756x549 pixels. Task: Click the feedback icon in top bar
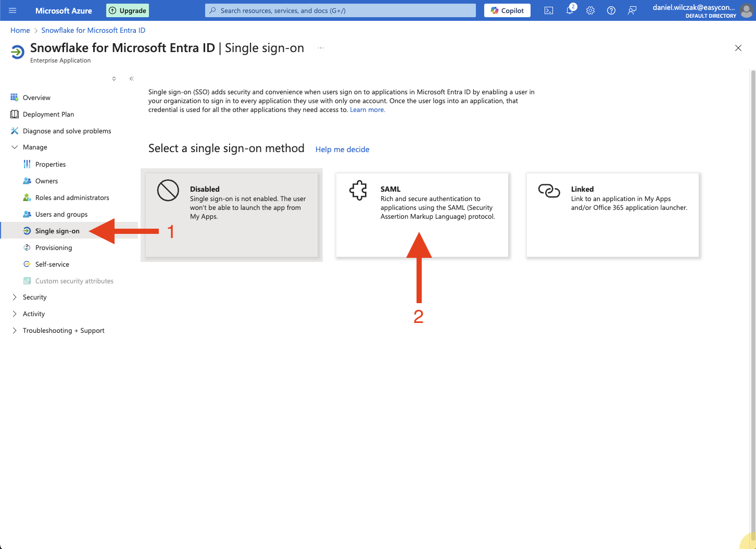[x=632, y=10]
